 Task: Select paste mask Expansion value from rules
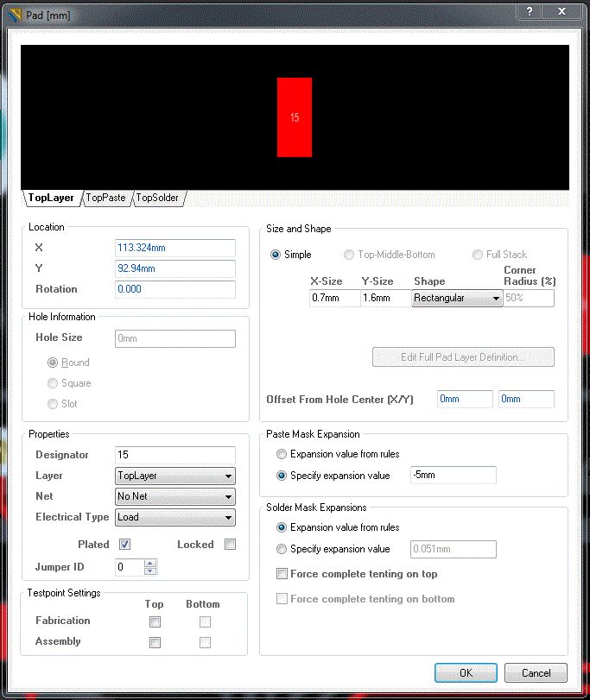(x=282, y=454)
